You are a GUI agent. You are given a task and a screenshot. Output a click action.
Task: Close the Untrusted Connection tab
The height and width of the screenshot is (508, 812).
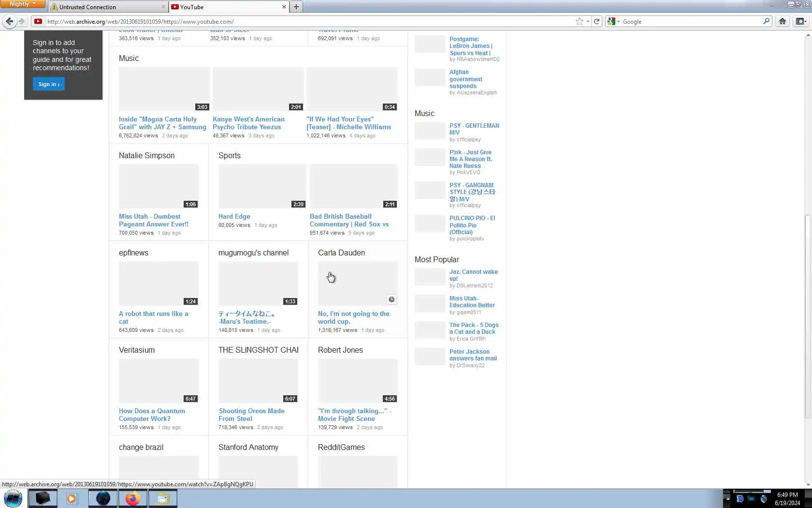[x=163, y=7]
